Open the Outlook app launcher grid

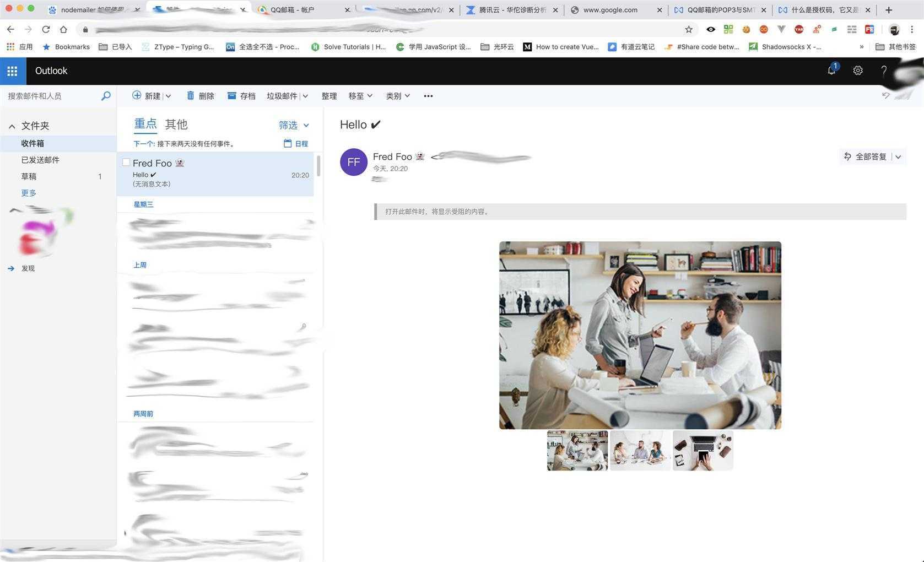[12, 71]
